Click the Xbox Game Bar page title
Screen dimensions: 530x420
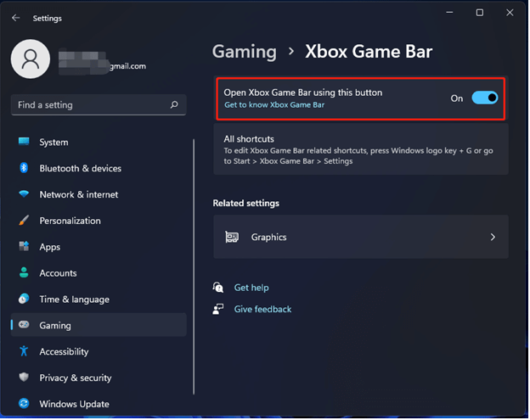click(369, 52)
